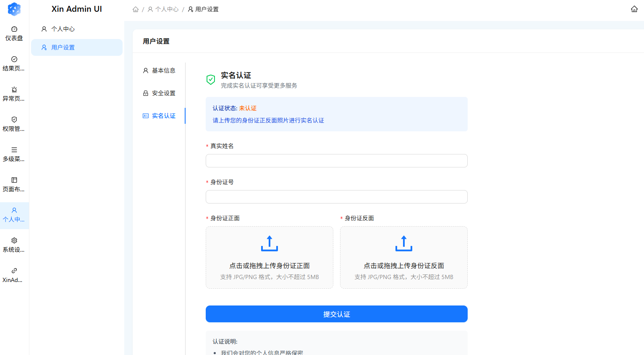Screen dimensions: 644x355
Task: Select 个人中心 in the submenu
Action: coord(63,29)
